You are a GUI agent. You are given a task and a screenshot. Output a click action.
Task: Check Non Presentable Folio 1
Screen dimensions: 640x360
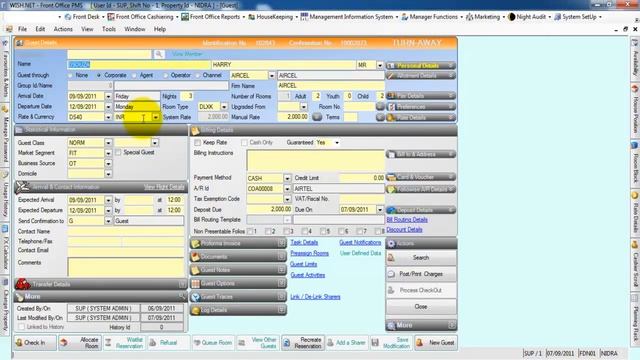point(250,231)
